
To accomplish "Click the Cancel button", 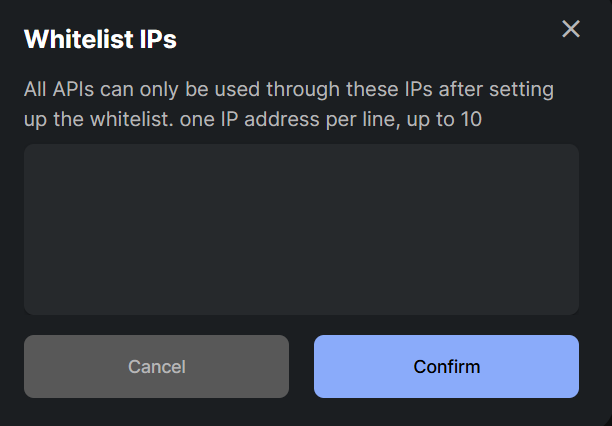I will 156,366.
